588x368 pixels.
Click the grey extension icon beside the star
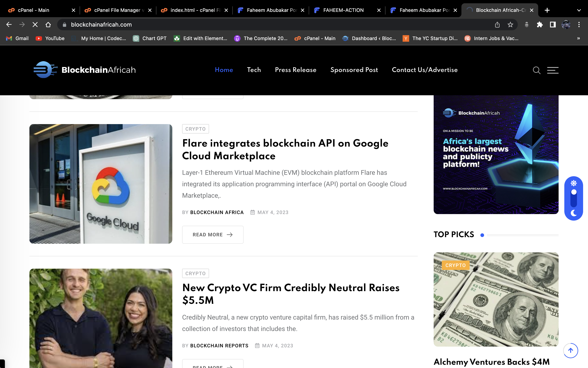point(527,25)
